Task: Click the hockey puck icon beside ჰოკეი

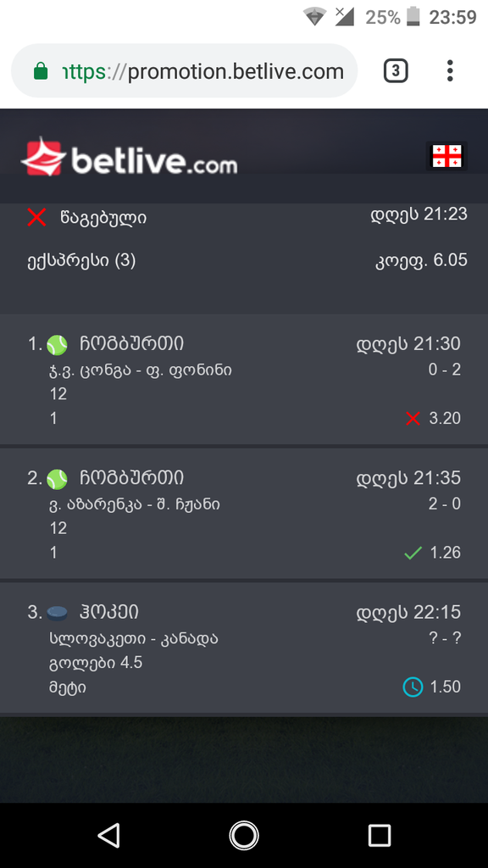Action: 56,612
